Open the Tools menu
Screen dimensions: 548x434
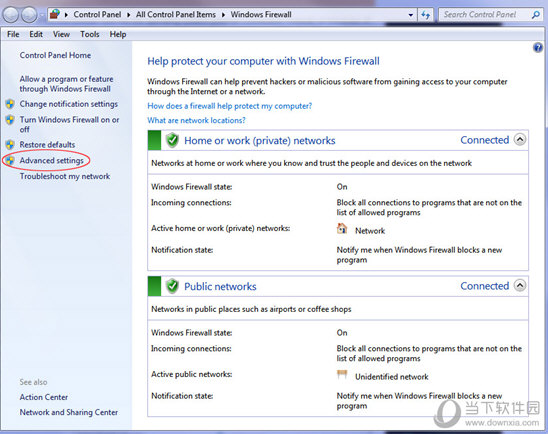click(90, 34)
